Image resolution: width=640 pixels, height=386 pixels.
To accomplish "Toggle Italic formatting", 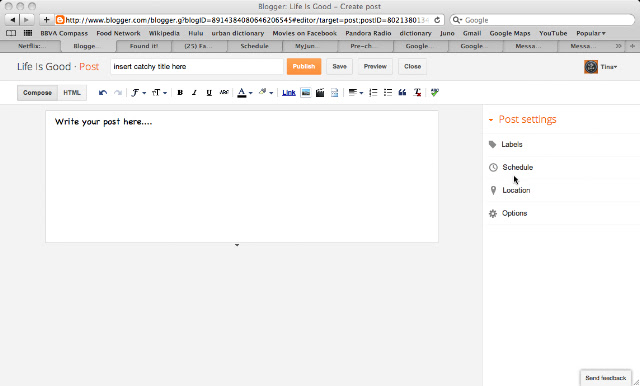I will pyautogui.click(x=194, y=93).
